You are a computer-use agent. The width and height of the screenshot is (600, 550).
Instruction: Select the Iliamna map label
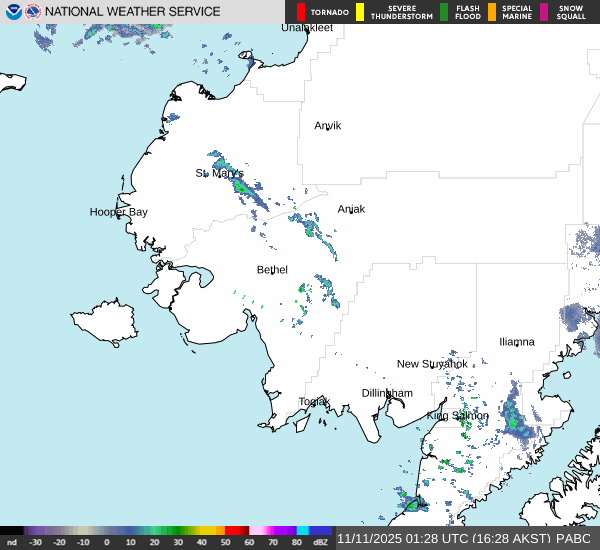point(517,342)
